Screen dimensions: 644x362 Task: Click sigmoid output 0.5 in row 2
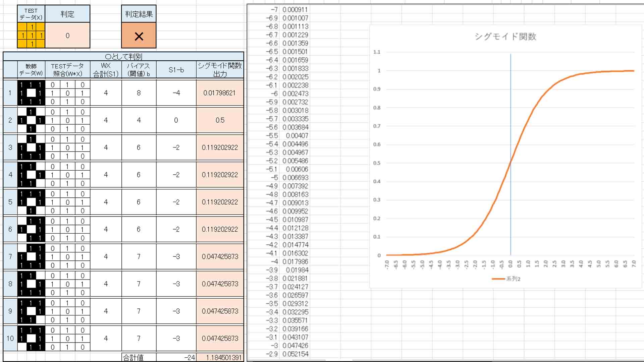click(220, 120)
